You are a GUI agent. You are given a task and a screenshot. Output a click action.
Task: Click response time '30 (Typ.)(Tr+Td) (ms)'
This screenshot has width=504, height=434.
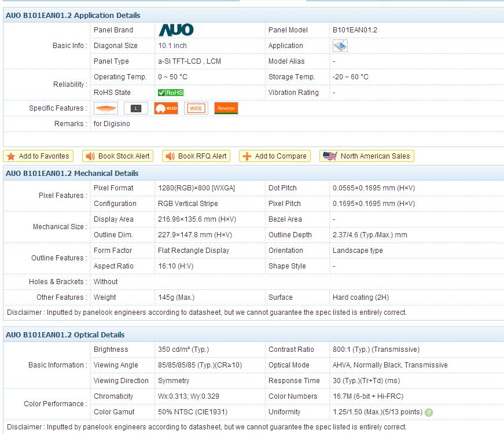click(366, 381)
